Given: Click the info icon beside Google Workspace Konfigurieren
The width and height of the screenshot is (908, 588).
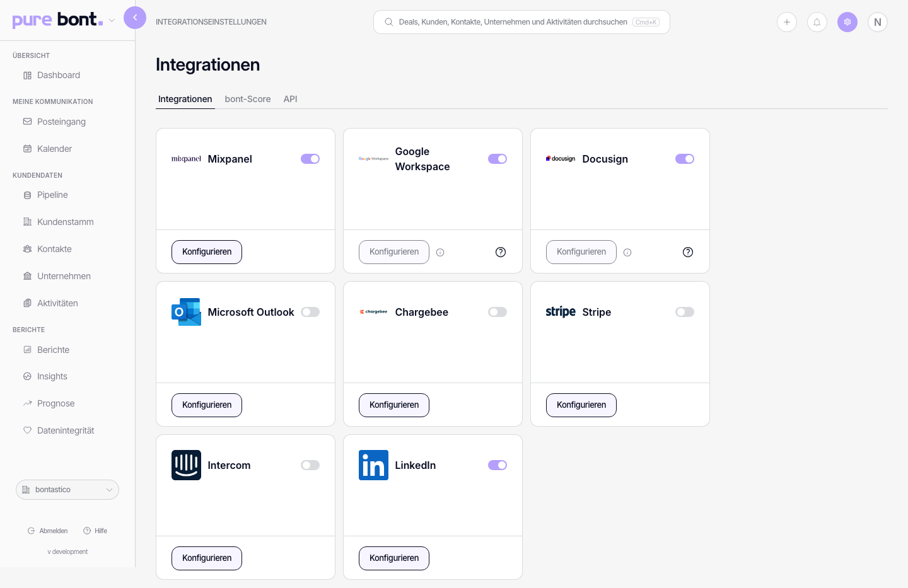Looking at the screenshot, I should pos(440,252).
